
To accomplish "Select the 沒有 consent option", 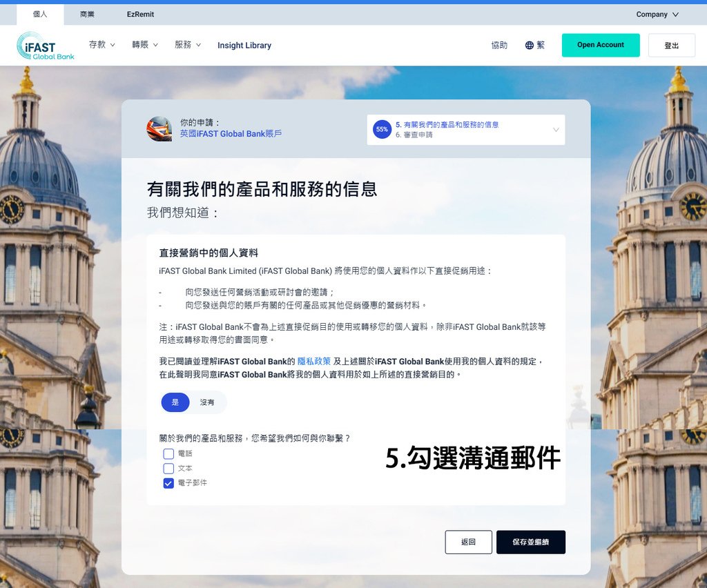I will (207, 402).
